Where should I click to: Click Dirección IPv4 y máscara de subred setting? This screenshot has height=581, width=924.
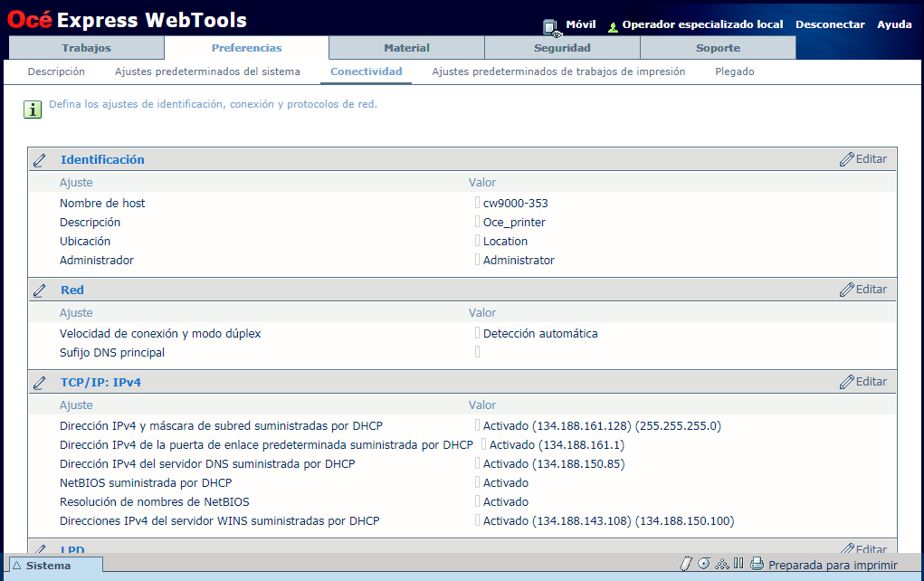(221, 425)
